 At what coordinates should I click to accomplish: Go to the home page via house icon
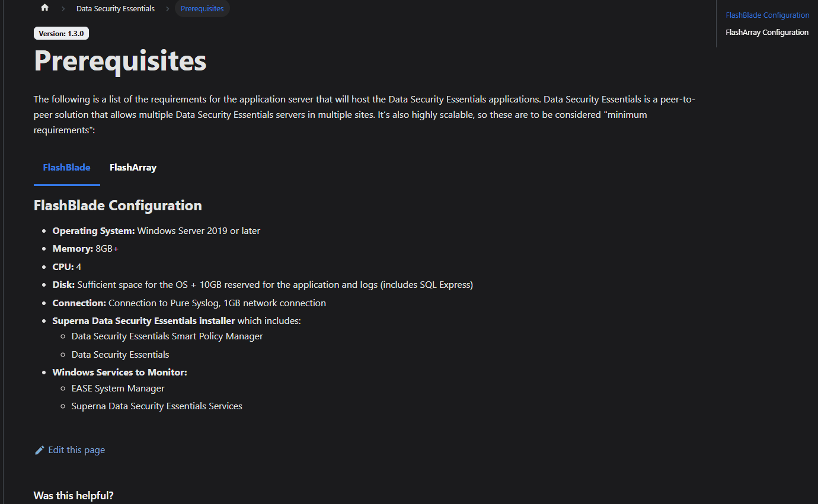(44, 8)
